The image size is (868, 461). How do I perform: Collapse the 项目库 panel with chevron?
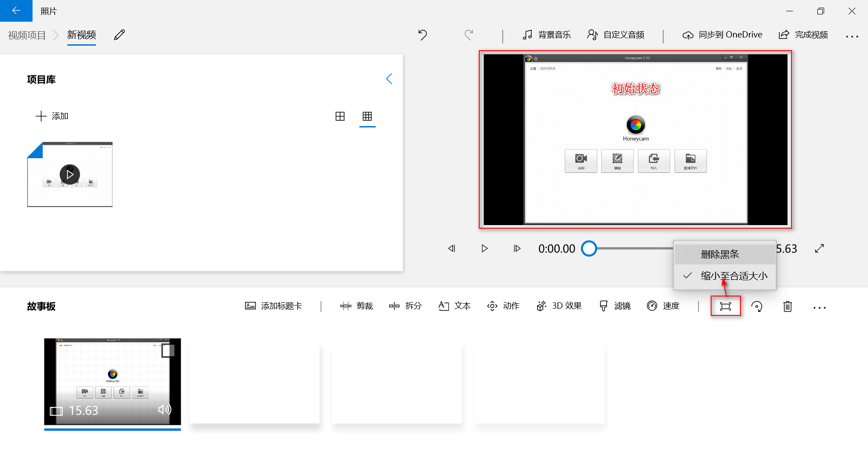(389, 79)
